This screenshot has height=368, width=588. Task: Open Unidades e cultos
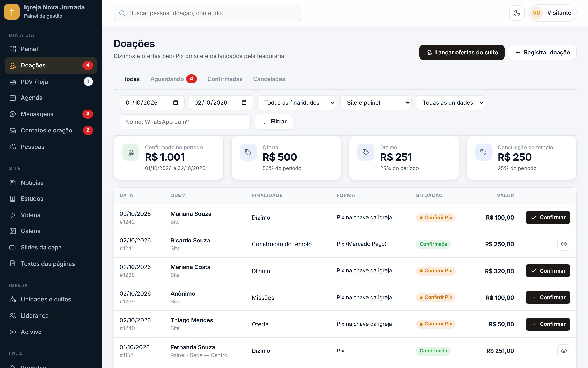51,299
